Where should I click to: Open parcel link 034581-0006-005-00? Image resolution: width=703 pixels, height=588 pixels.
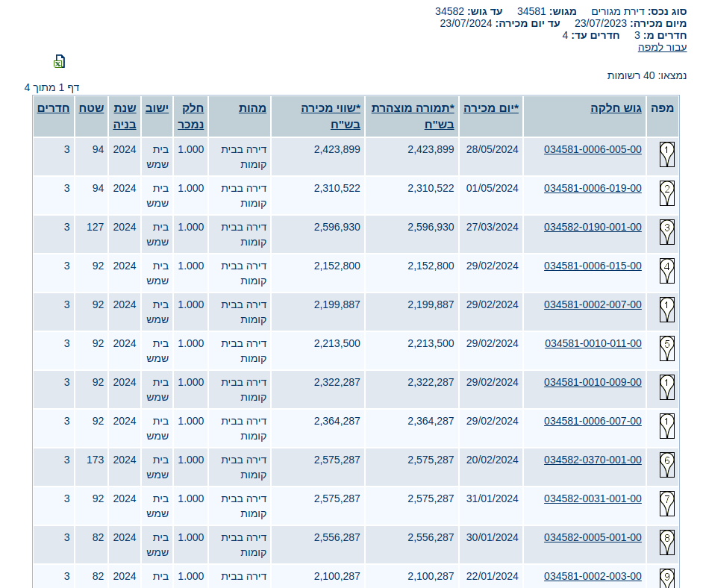pos(593,150)
